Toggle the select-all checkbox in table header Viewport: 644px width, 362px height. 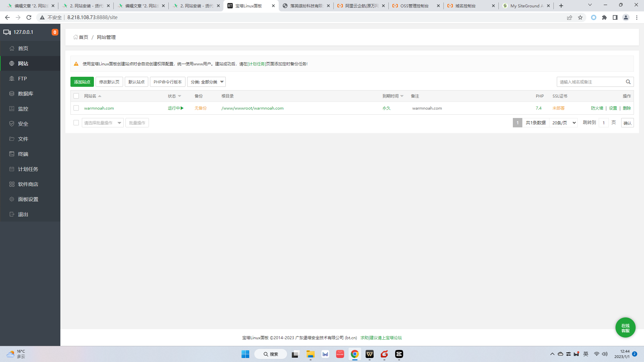pos(76,96)
